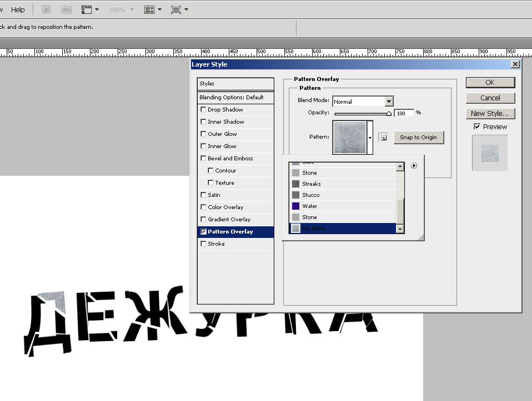Click the Water pattern thumbnail icon
Viewport: 532px width, 401px height.
tap(296, 206)
